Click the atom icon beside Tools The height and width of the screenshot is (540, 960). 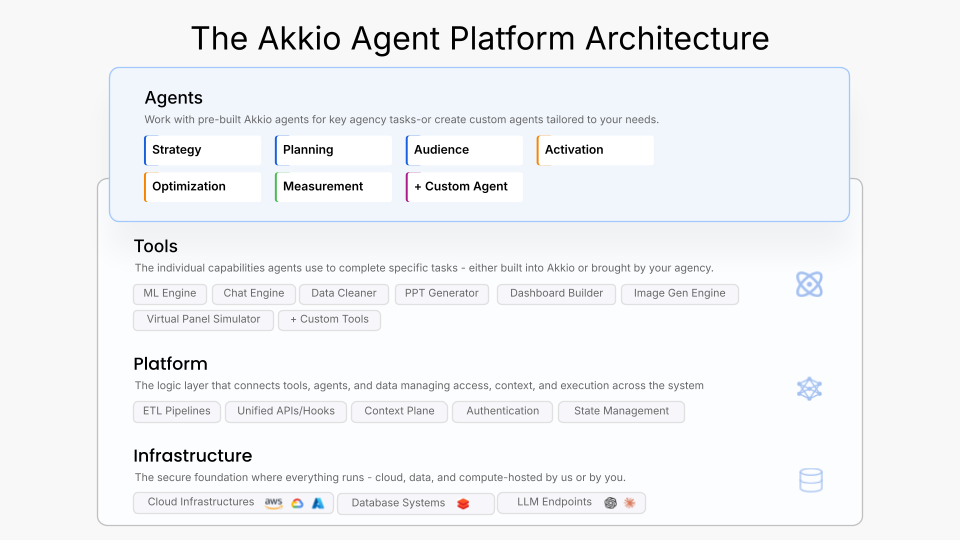click(809, 284)
